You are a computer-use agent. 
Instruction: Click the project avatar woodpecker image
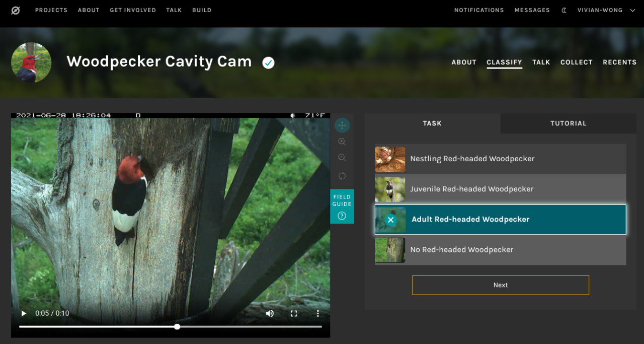click(x=31, y=62)
